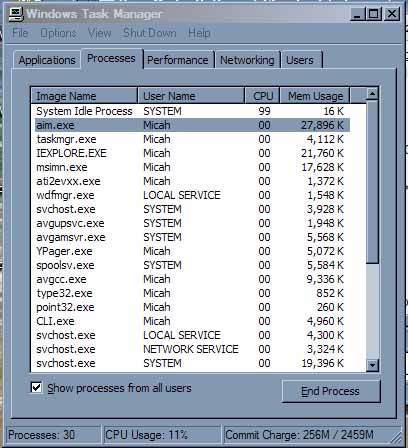This screenshot has width=408, height=448.
Task: Click CPU value 99 for System Idle Process
Action: click(x=264, y=111)
